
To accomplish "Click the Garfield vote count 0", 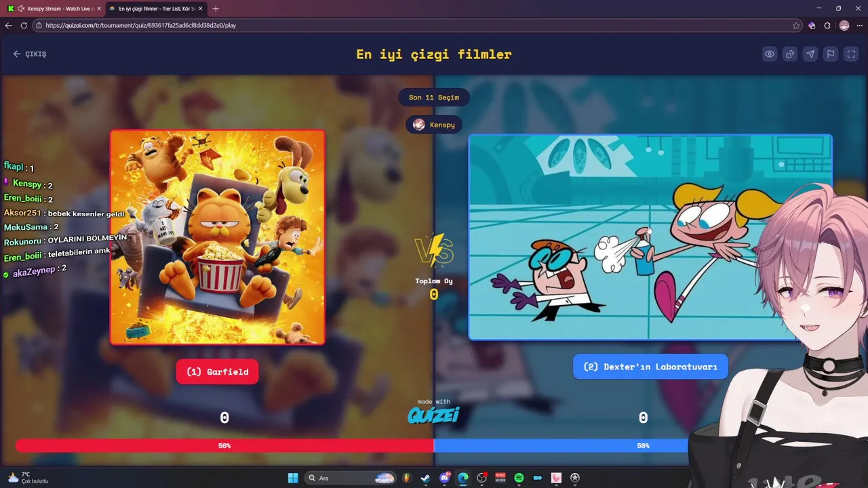I will click(224, 418).
